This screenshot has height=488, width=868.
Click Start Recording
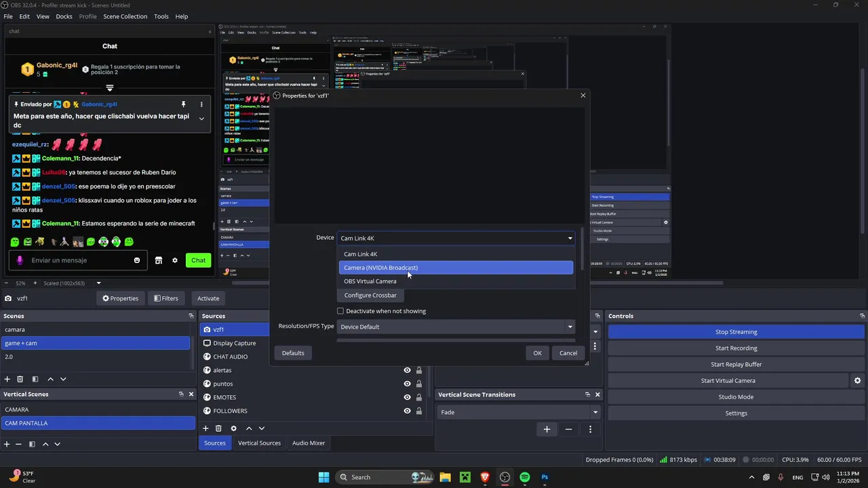point(736,348)
